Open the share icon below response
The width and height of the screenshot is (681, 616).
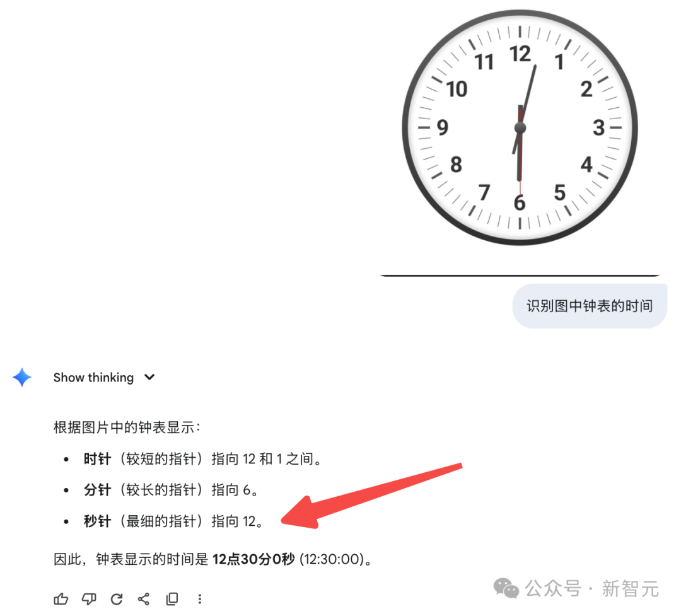144,599
